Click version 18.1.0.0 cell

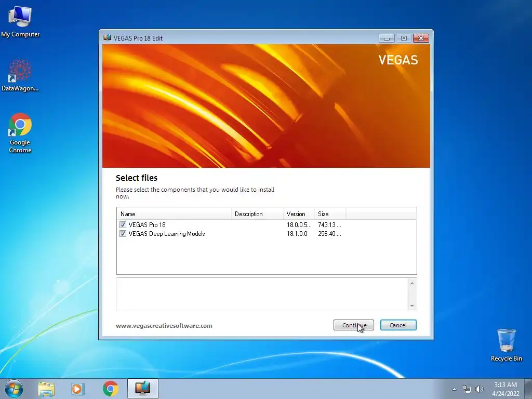297,233
